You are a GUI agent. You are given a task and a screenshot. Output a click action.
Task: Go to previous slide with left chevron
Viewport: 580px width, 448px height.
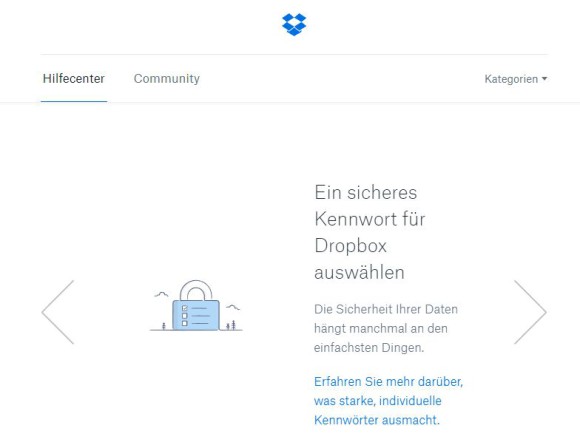58,312
